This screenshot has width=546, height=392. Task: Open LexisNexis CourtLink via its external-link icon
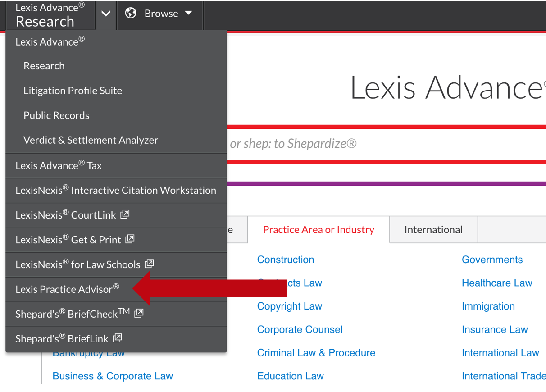[124, 214]
